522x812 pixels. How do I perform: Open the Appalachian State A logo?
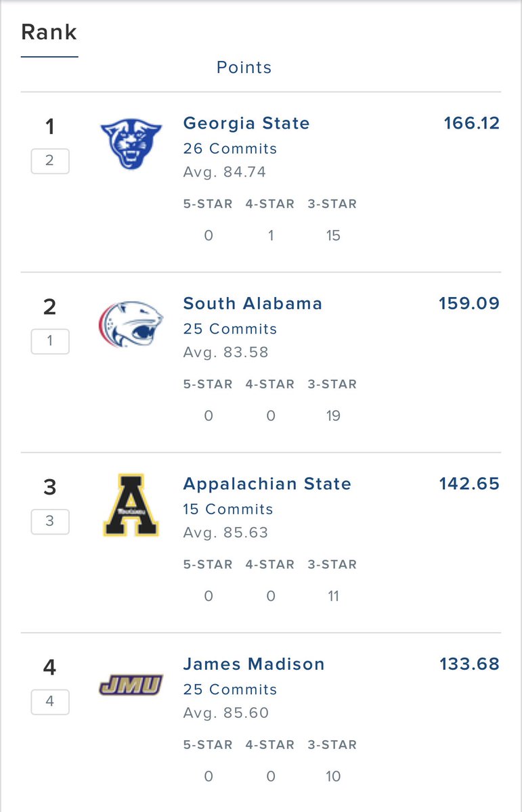pos(131,505)
